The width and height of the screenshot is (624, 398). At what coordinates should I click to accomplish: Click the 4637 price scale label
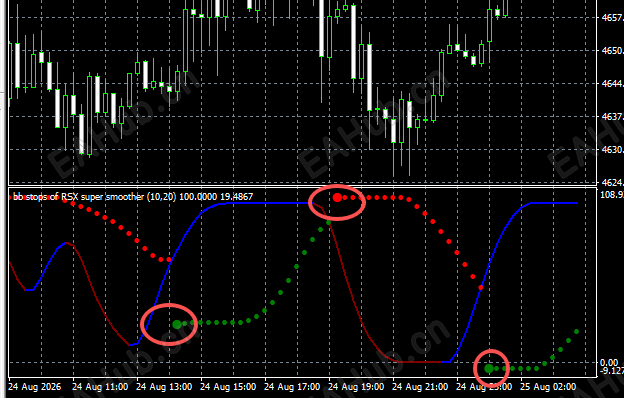coord(612,117)
